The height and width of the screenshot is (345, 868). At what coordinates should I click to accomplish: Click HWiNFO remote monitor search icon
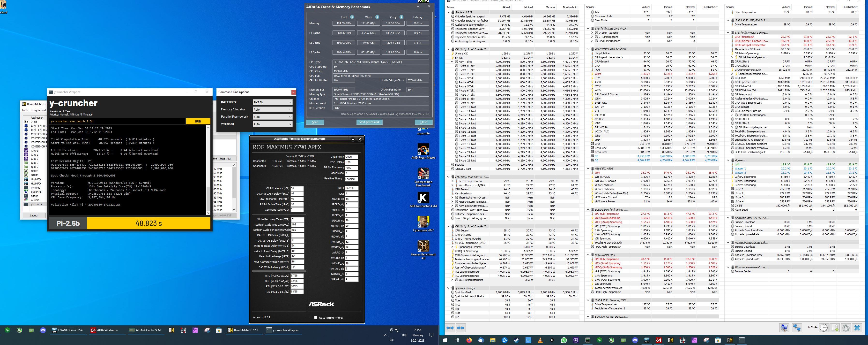tap(784, 328)
